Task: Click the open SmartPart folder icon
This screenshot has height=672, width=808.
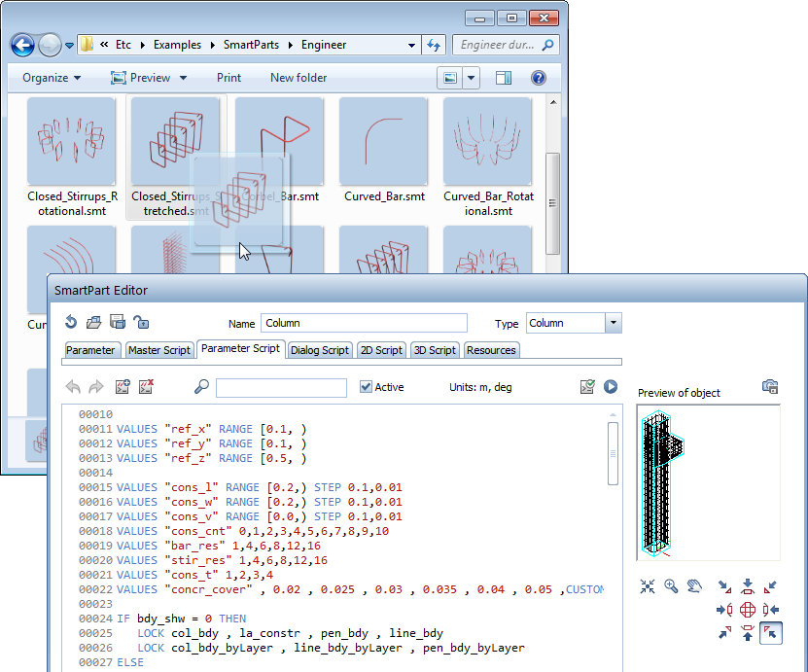Action: 93,323
